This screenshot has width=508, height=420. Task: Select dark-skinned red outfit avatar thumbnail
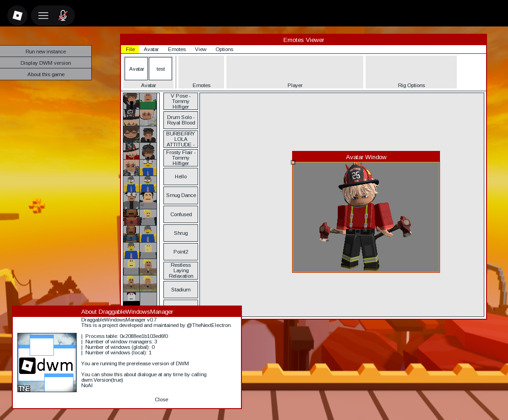(131, 217)
